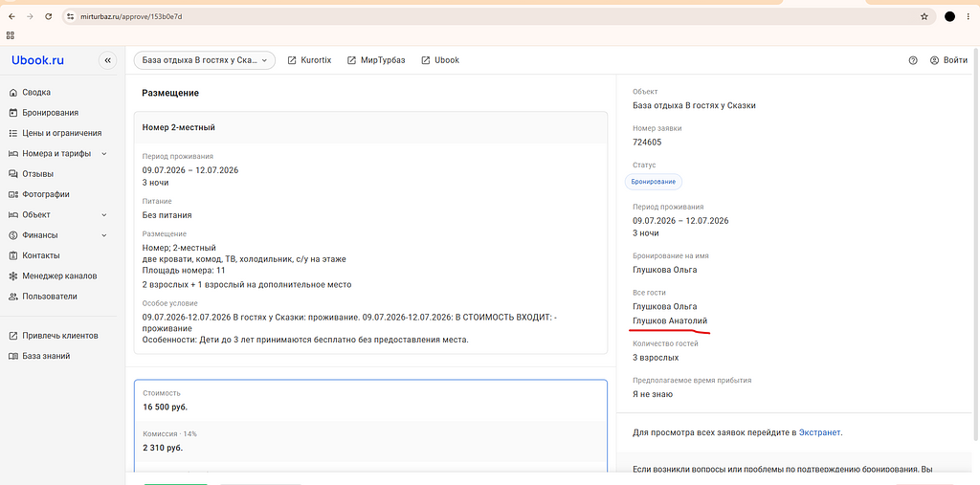Reload the page with the refresh icon
This screenshot has width=980, height=485.
(x=48, y=16)
